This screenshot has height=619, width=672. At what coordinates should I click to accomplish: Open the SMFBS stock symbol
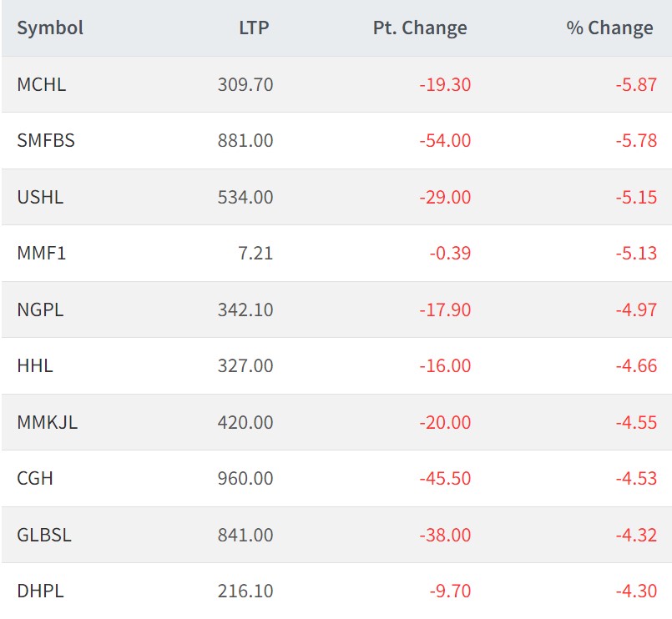click(x=46, y=140)
